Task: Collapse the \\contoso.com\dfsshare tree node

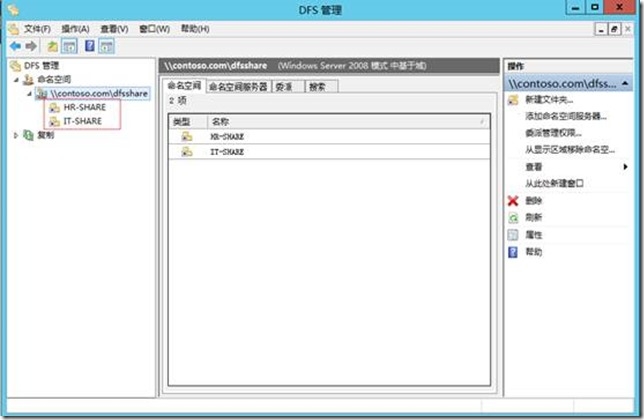Action: (30, 94)
